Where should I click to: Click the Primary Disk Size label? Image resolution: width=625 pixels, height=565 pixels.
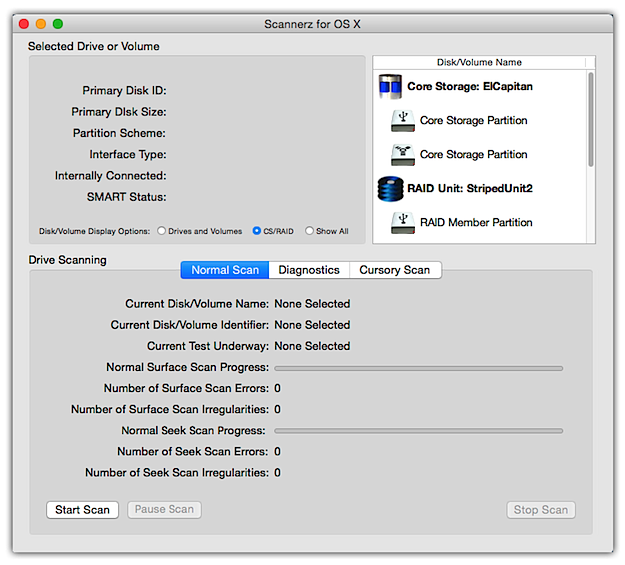(x=119, y=112)
